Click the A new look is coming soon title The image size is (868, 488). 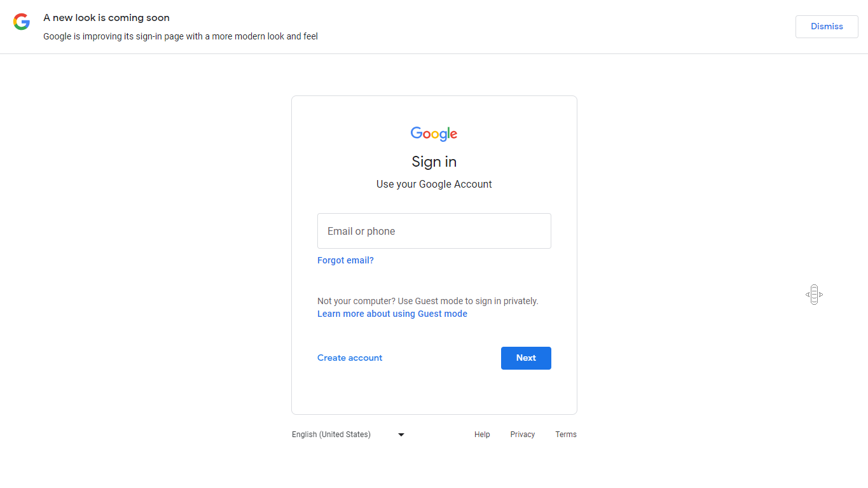point(106,18)
